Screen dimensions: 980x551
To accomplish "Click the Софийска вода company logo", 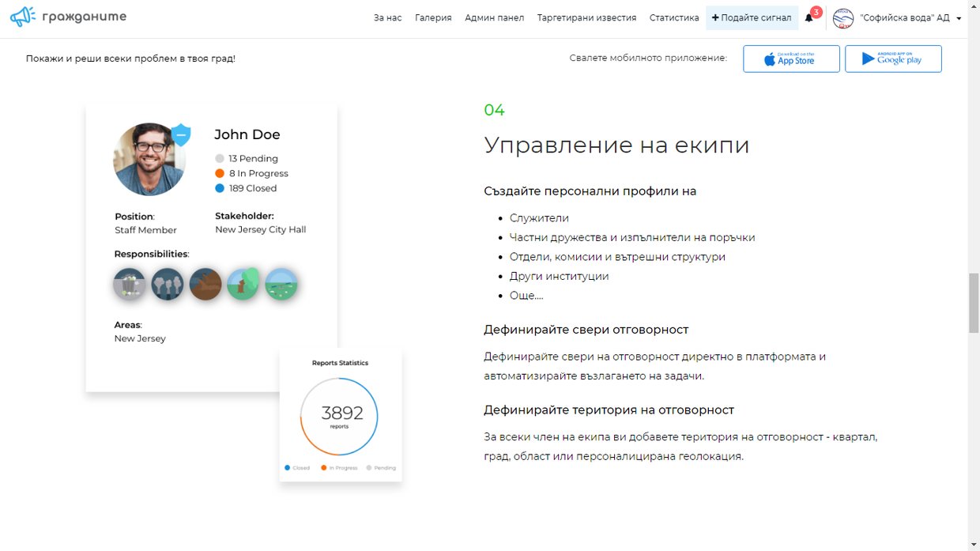I will (x=843, y=18).
